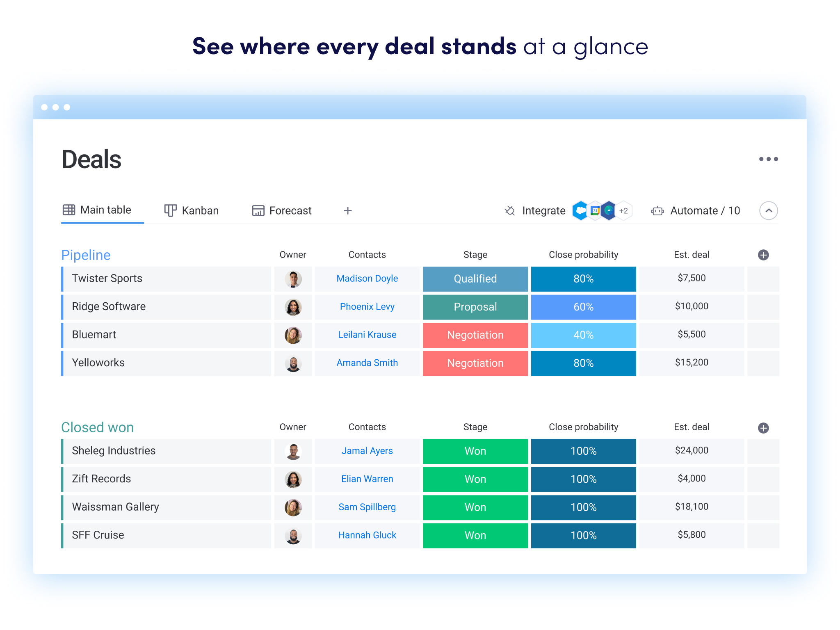Collapse the Automate panel chevron
Screen dimensions: 840x630
769,210
